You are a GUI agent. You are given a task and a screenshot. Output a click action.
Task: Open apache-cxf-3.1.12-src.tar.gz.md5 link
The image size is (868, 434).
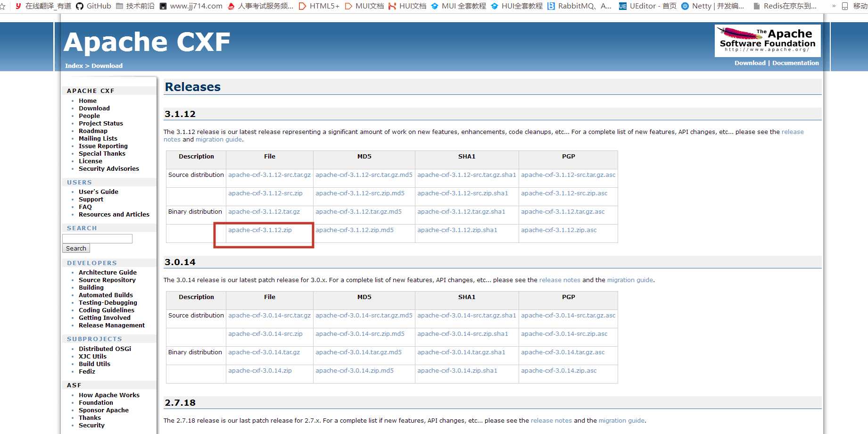[x=364, y=175]
